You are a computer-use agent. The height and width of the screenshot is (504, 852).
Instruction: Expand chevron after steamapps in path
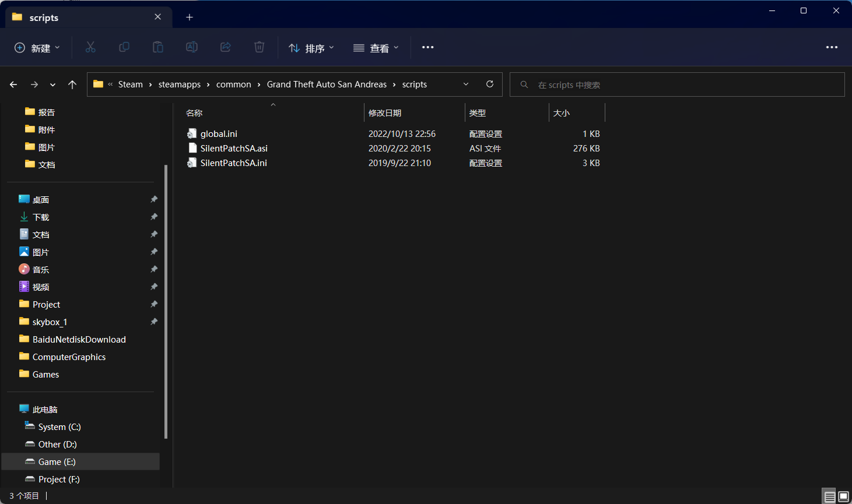[208, 84]
